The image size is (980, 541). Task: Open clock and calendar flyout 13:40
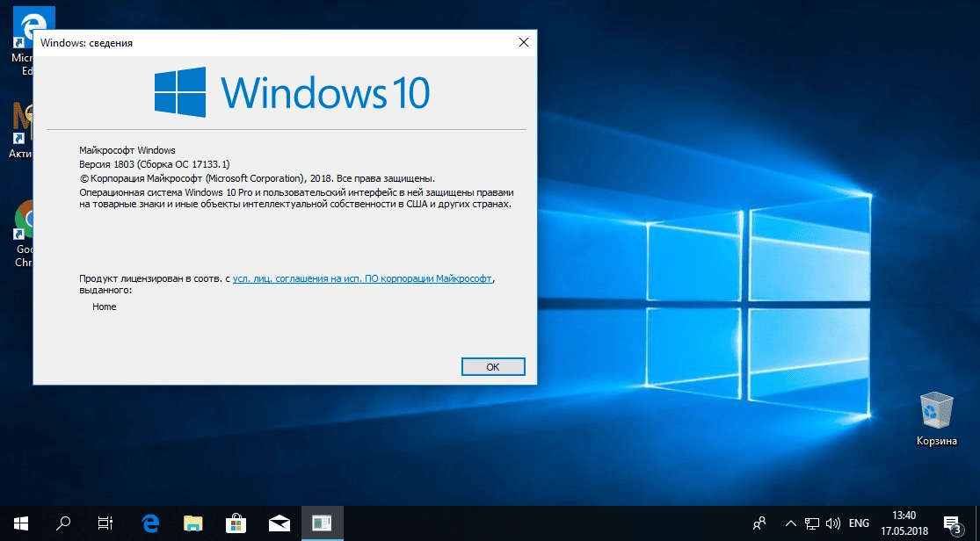[x=904, y=523]
